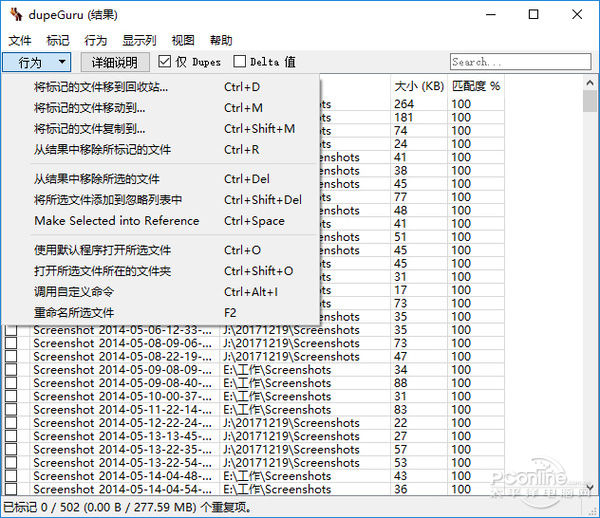
Task: Click scrollbar up arrow in results list
Action: pyautogui.click(x=590, y=83)
